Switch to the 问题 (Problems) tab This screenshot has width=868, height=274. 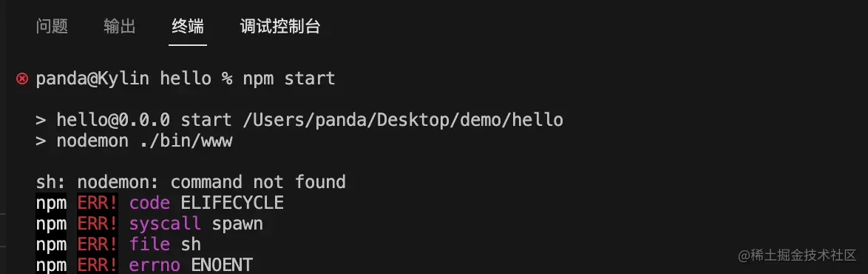(52, 26)
